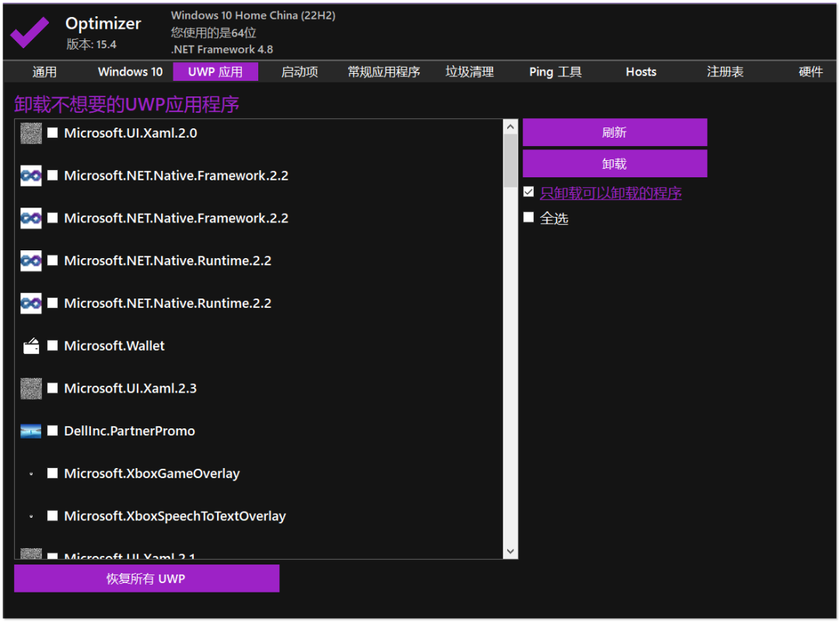
Task: Check the first Microsoft.NET.Native.Framework.2.2 checkbox
Action: 53,175
